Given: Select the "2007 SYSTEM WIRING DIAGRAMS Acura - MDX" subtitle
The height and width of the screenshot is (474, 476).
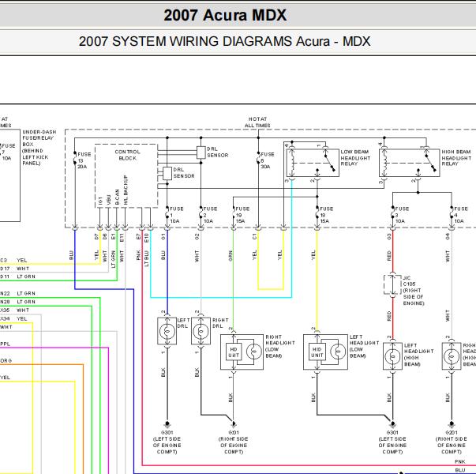Looking at the screenshot, I should tap(225, 41).
